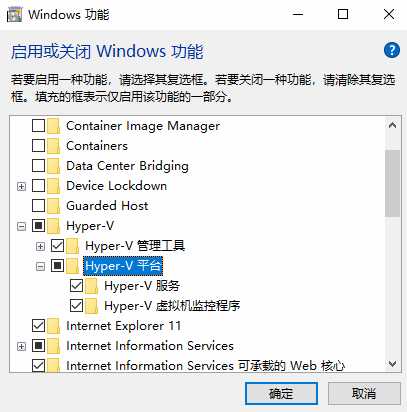
Task: Check the Device Lockdown checkbox
Action: [x=38, y=186]
